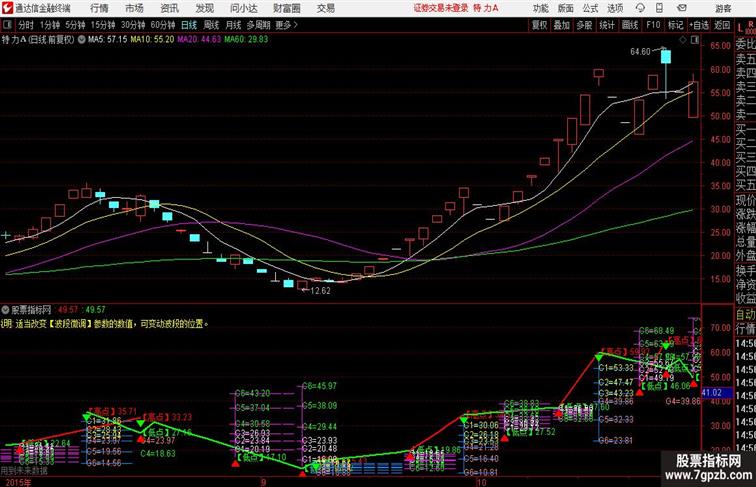Switch to the 1分钟 period tab

(50, 25)
